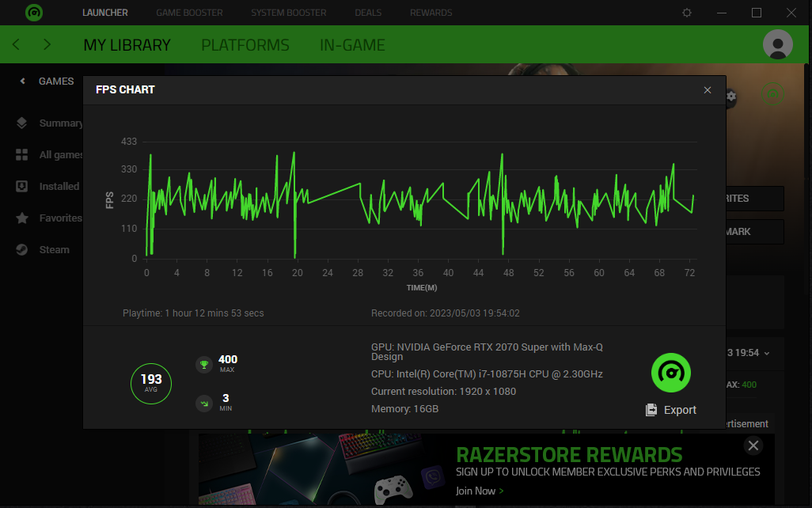Open the Game Booster tab
This screenshot has width=812, height=508.
(189, 13)
